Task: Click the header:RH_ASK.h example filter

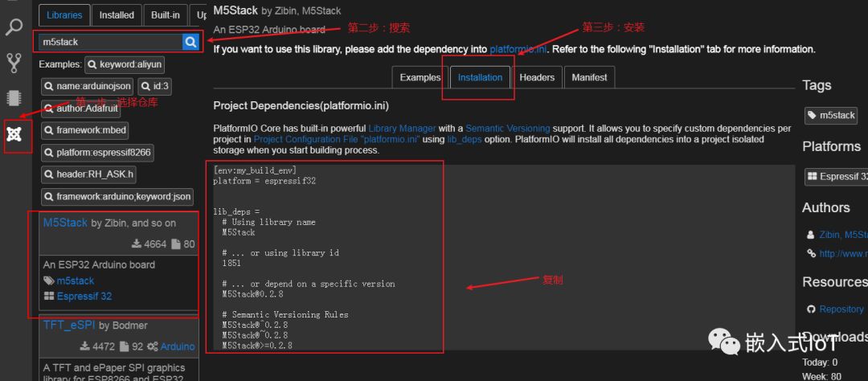Action: (x=90, y=174)
